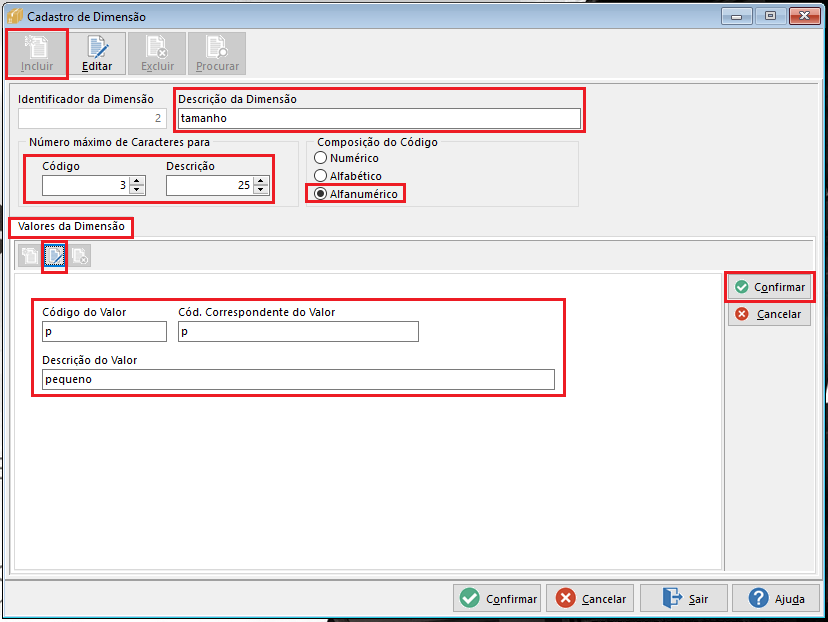Screen dimensions: 828x622
Task: Click the Procurar toolbar button
Action: click(x=217, y=53)
